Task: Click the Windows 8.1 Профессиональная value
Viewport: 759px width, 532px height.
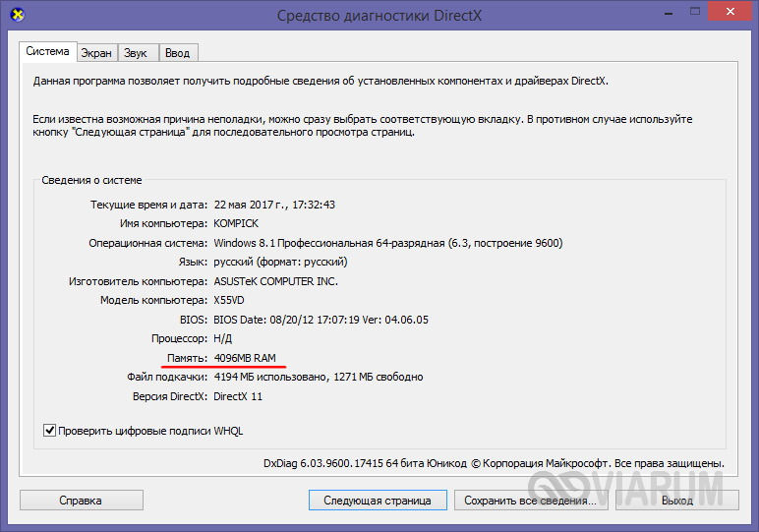Action: [388, 243]
